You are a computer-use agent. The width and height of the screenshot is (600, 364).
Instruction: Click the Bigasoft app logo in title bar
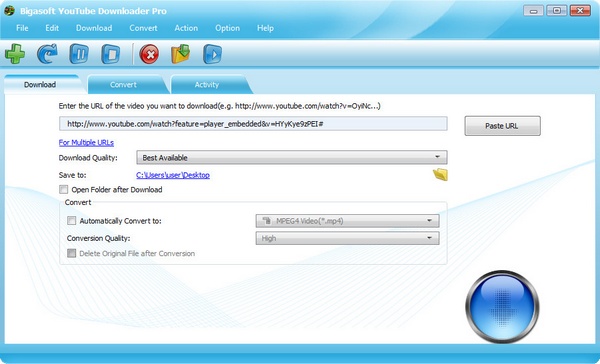pos(9,10)
